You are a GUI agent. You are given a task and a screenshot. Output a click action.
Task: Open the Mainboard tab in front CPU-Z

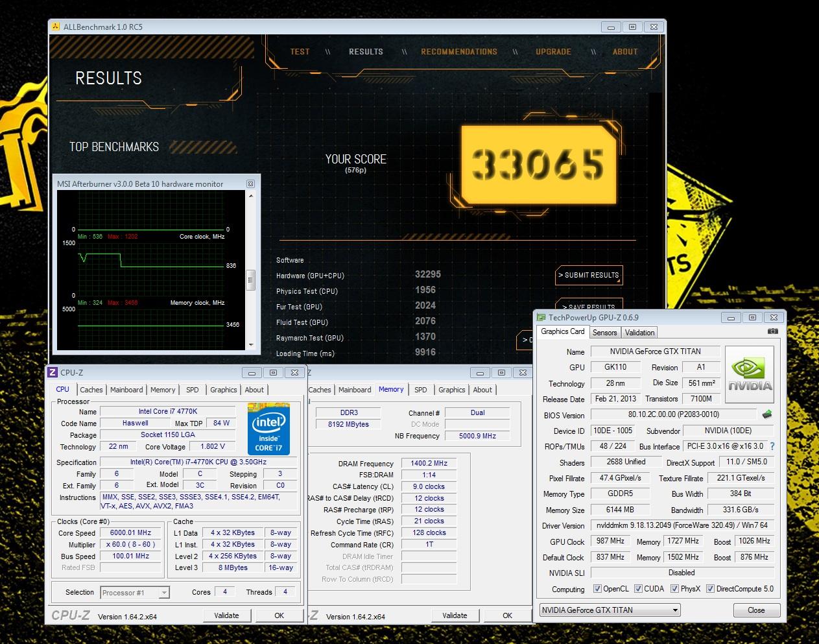[x=126, y=390]
